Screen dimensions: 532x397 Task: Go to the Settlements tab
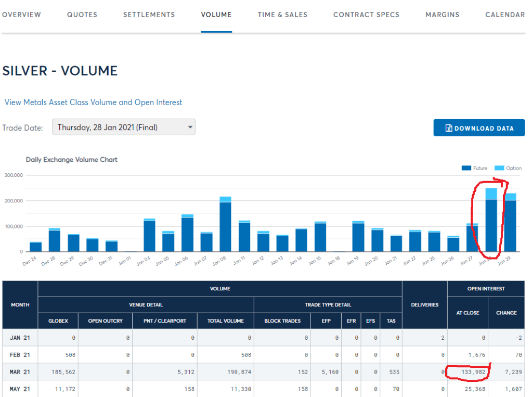pos(149,15)
